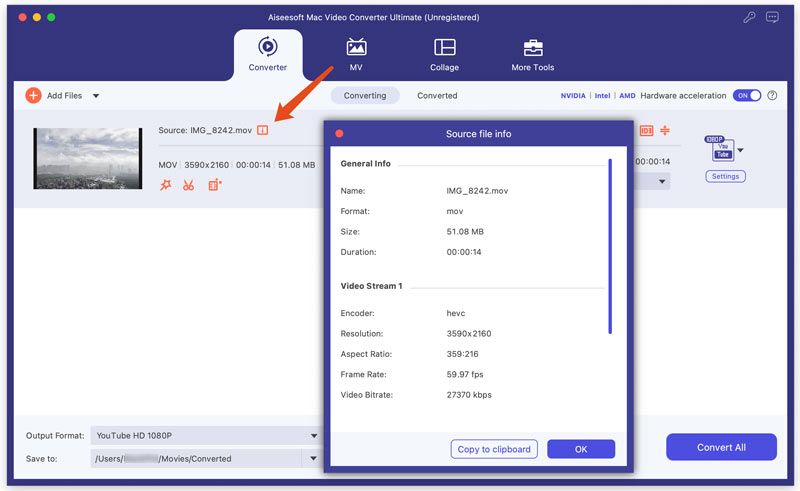Click the NVIDIA label
This screenshot has width=800, height=491.
573,95
